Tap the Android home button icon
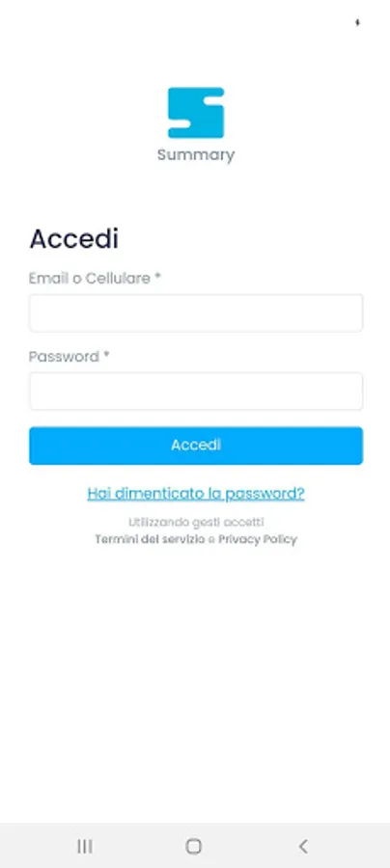The image size is (390, 868). click(193, 846)
